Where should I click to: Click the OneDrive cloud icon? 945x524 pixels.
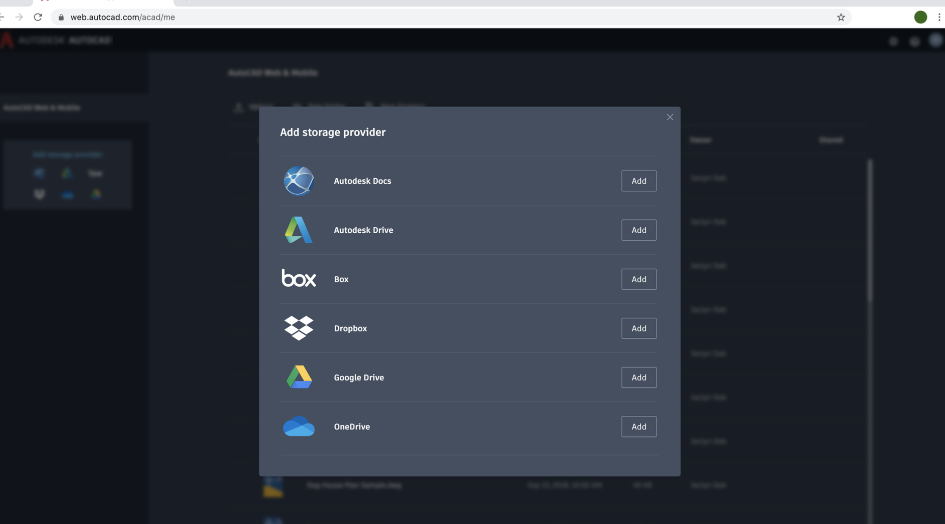tap(299, 426)
